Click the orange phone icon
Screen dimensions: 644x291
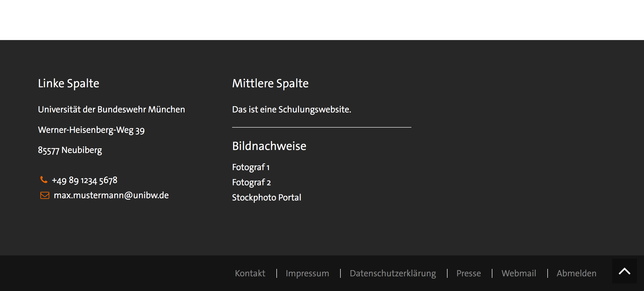[x=44, y=180]
